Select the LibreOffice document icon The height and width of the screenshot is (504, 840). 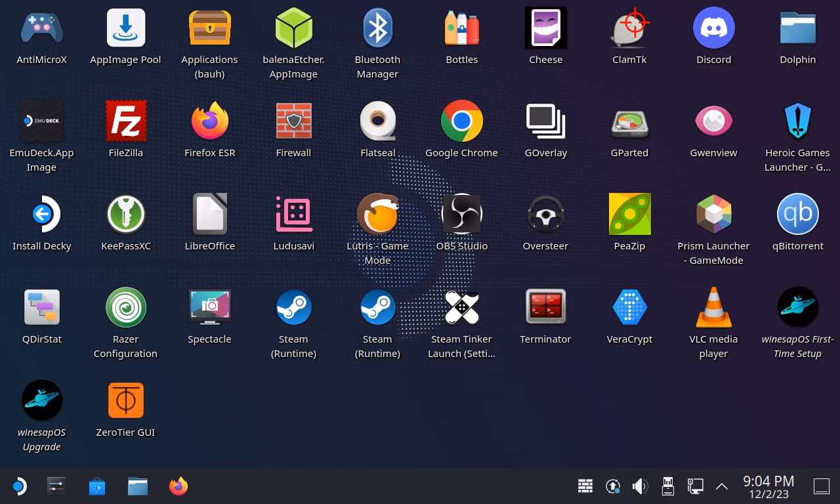[x=209, y=214]
